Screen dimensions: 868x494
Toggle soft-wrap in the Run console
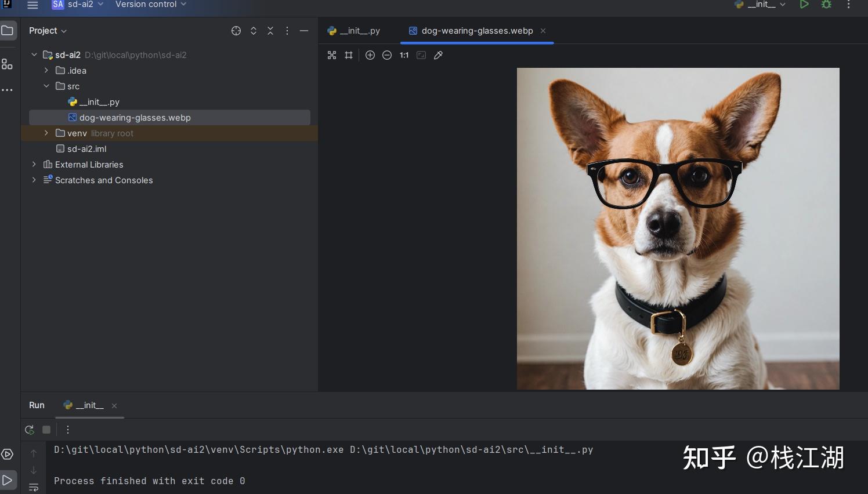tap(34, 488)
